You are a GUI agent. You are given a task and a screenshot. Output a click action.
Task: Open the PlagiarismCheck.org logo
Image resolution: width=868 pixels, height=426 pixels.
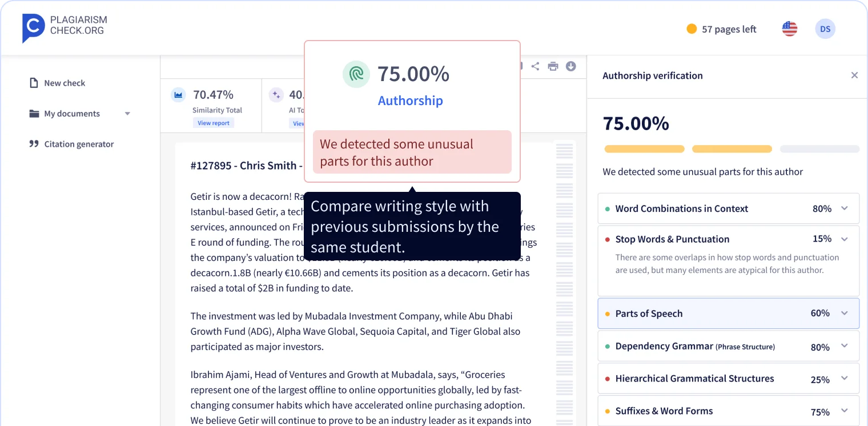[x=63, y=28]
